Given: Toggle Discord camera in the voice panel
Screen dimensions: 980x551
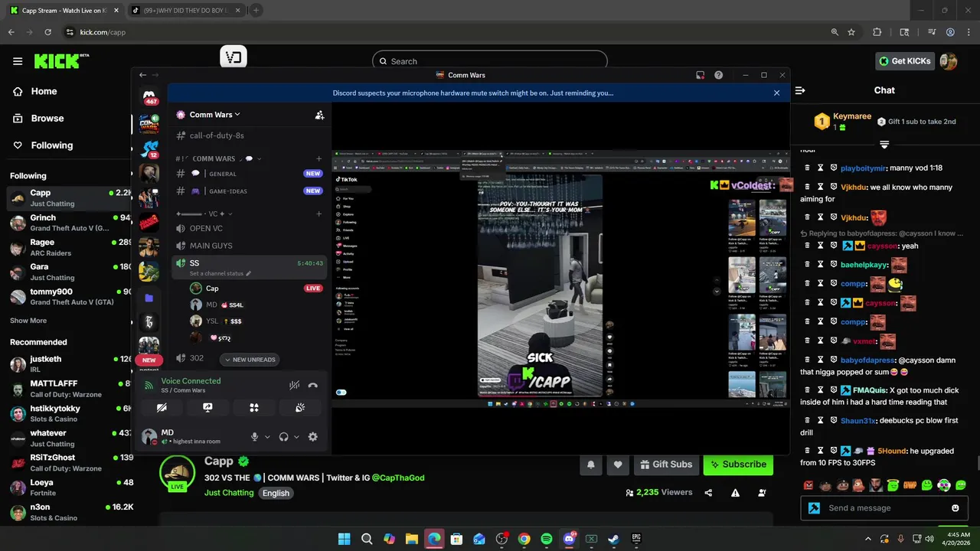Looking at the screenshot, I should [x=162, y=408].
